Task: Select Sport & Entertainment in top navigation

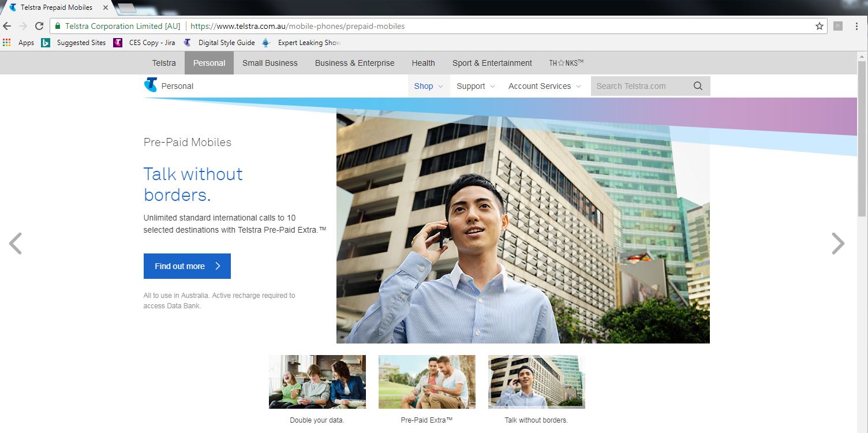Action: (x=492, y=63)
